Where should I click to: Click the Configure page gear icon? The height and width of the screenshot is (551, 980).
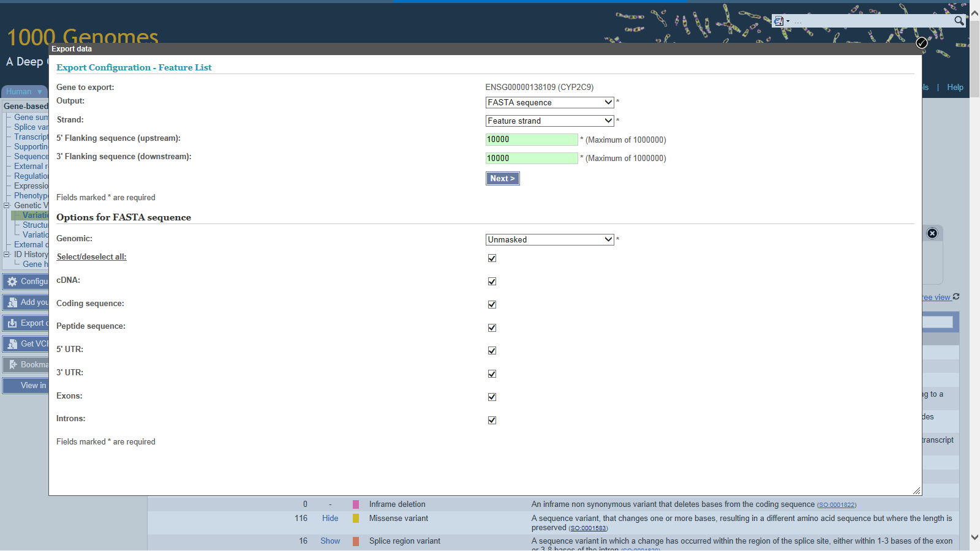coord(12,282)
